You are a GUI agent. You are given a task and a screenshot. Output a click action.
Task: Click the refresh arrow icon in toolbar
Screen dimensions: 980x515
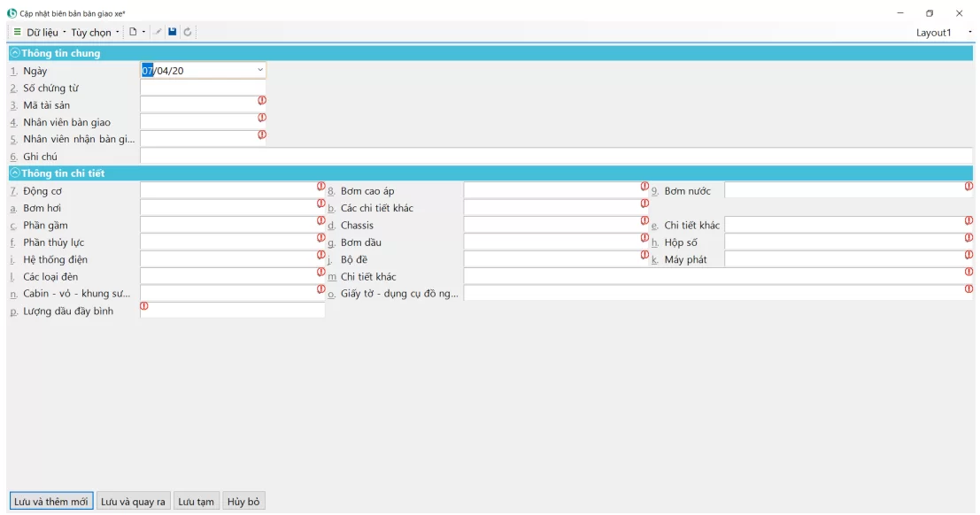(x=188, y=32)
